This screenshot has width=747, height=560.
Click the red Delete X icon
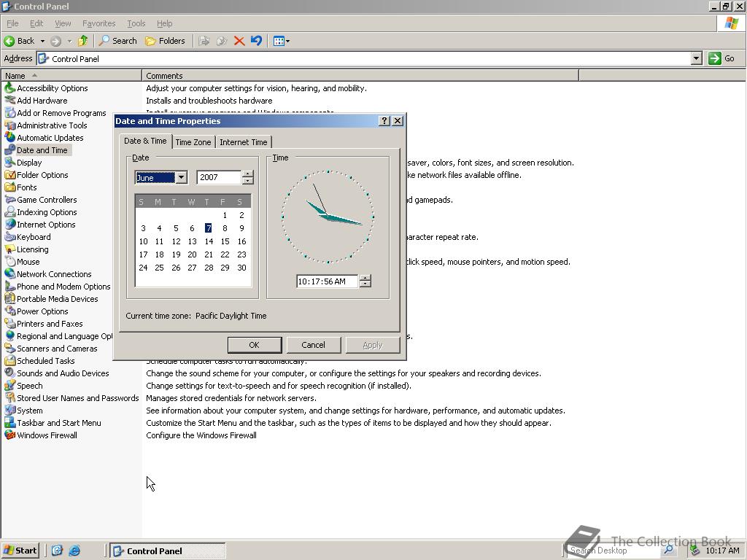tap(239, 41)
